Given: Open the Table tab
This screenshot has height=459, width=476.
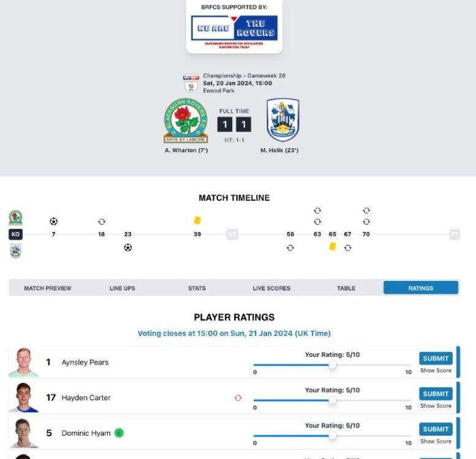Looking at the screenshot, I should (346, 288).
